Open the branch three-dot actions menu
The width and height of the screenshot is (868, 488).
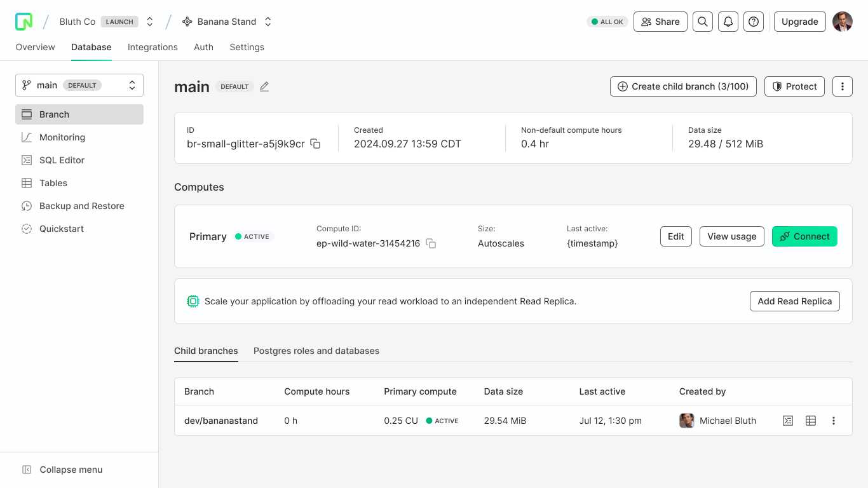842,86
